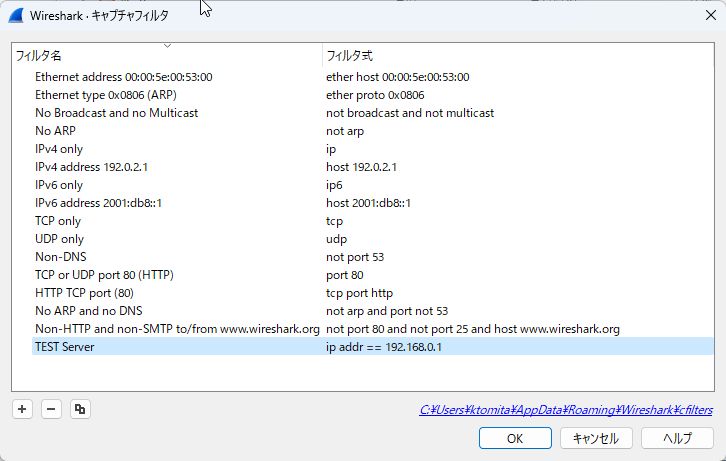Click expression not broadcast and not multicast
Viewport: 726px width, 461px height.
pyautogui.click(x=410, y=113)
